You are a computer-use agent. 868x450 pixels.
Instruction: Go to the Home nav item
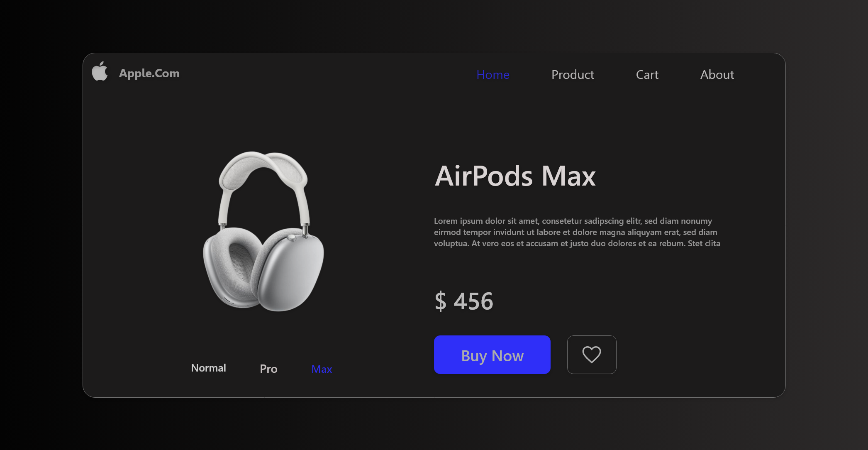tap(493, 75)
